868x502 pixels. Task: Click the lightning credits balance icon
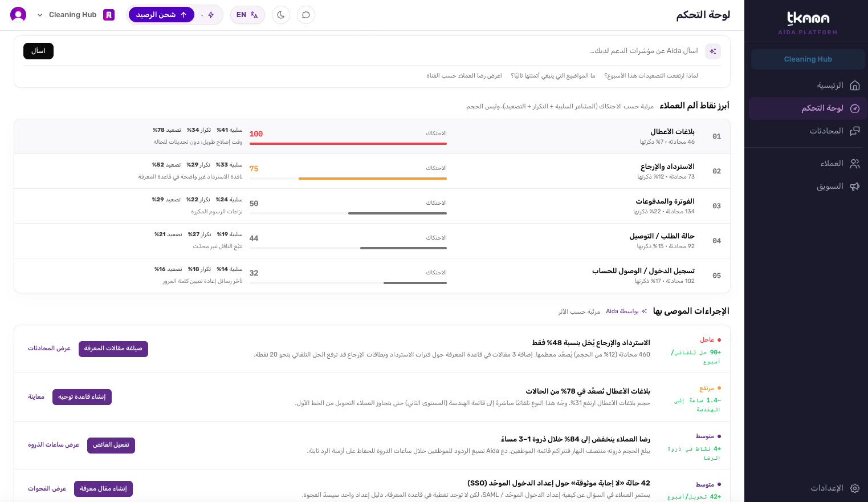tap(211, 15)
